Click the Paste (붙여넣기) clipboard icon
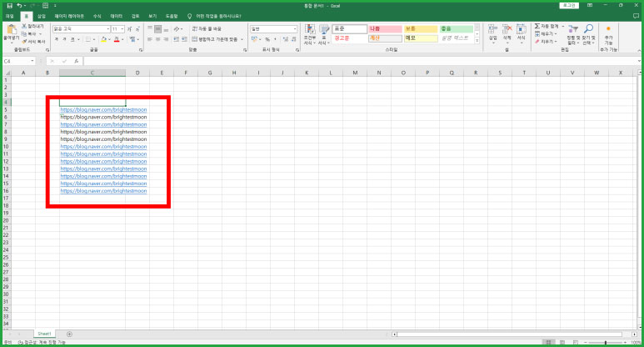Viewport: 644px width, 347px height. point(12,29)
